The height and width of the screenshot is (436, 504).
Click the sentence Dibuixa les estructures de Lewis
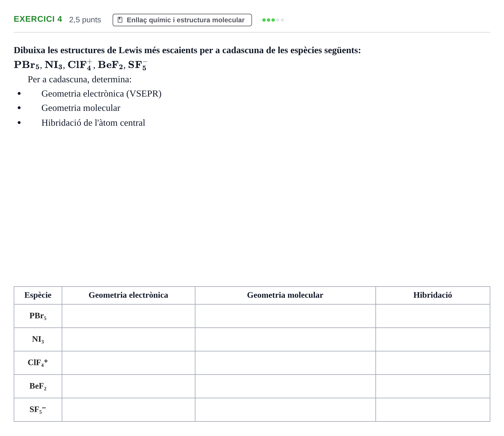point(187,50)
